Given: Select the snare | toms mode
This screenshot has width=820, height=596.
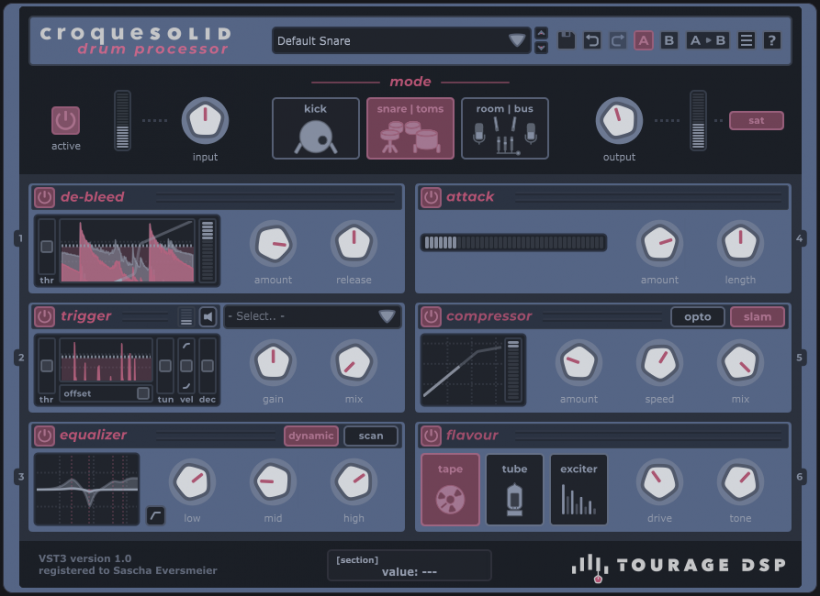Looking at the screenshot, I should 411,128.
